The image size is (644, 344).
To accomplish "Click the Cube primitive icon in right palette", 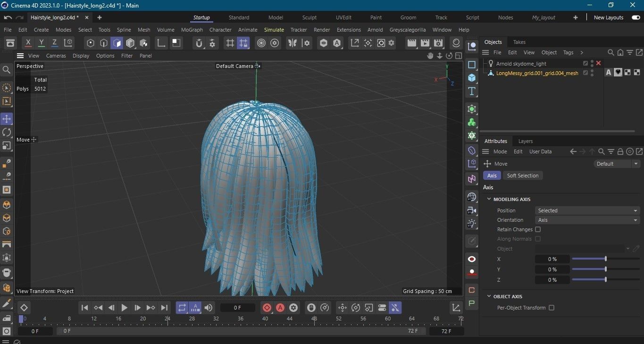I will coord(471,78).
